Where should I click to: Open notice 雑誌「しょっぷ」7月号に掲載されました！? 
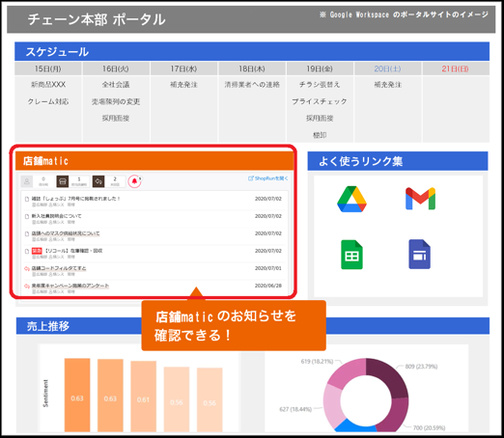coord(76,199)
